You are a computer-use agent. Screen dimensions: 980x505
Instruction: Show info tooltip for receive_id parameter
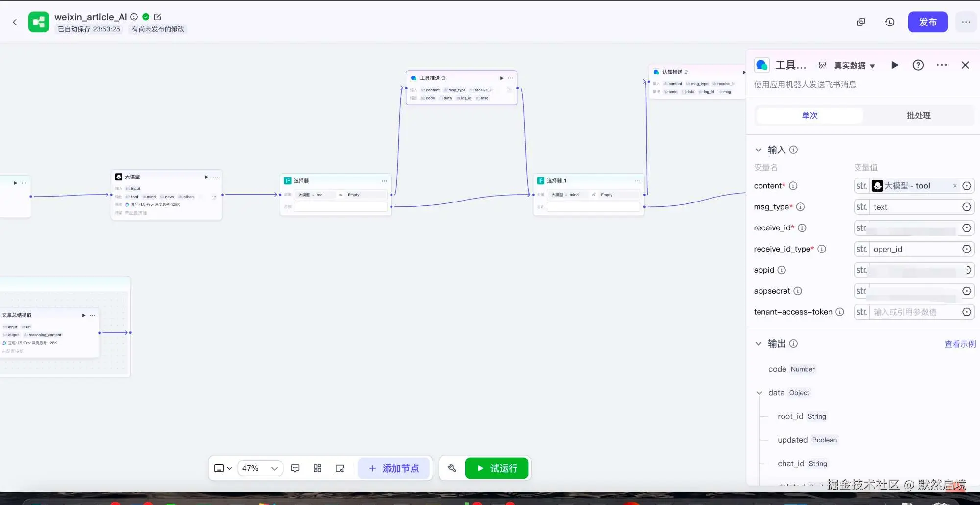pyautogui.click(x=802, y=228)
